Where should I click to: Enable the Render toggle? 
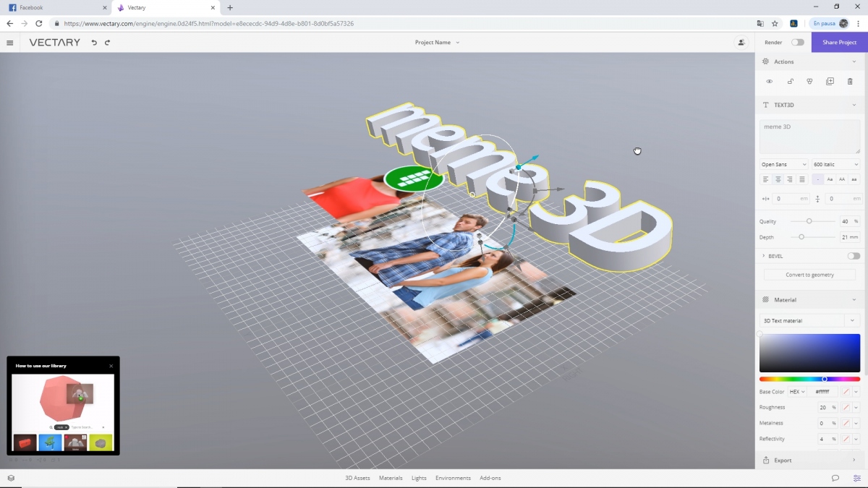click(x=798, y=43)
